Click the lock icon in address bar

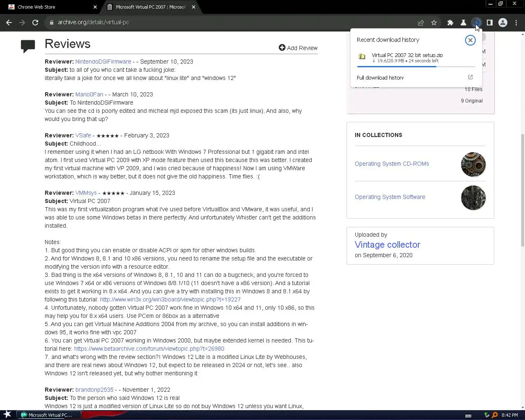[x=51, y=23]
